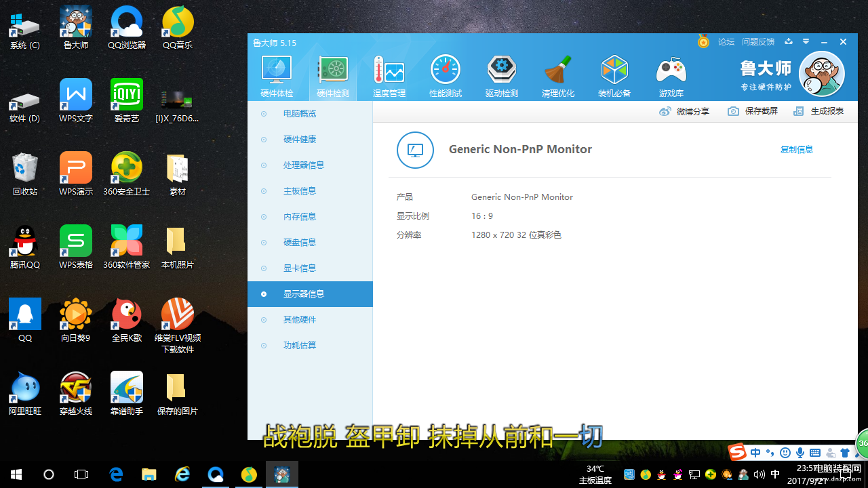The image size is (868, 488).
Task: Select 全民K歌 desktop shortcut
Action: click(127, 321)
